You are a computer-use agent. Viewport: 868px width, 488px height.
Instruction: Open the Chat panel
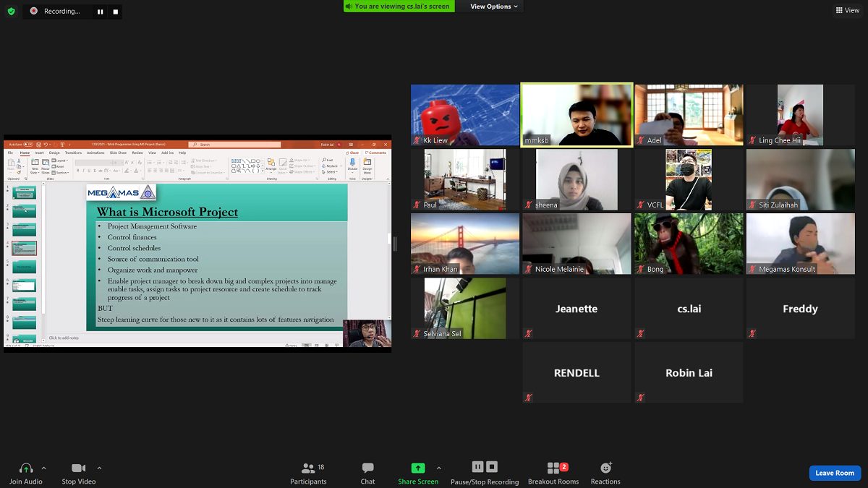tap(367, 473)
